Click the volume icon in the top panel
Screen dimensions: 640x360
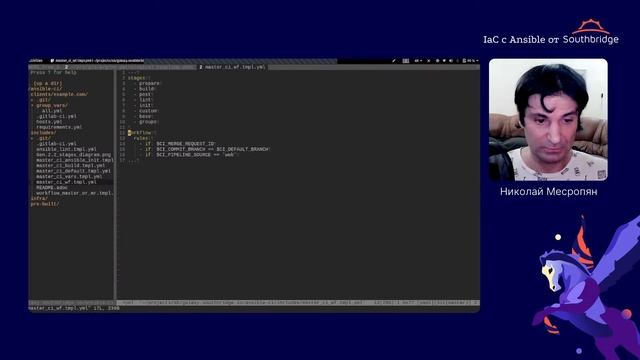(x=451, y=61)
